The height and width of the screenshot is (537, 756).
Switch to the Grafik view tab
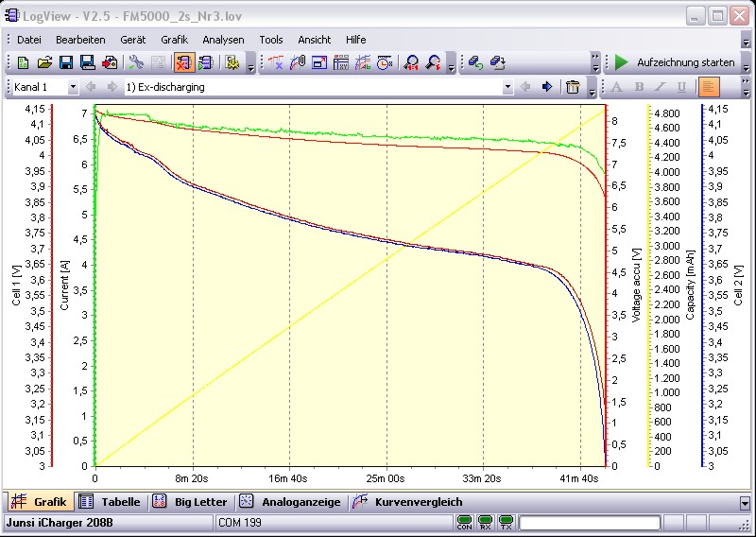[x=41, y=502]
